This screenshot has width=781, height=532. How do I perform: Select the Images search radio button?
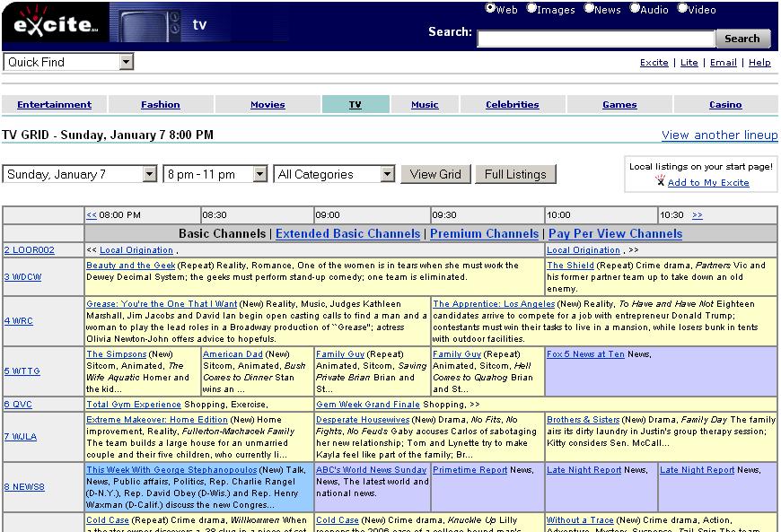531,8
